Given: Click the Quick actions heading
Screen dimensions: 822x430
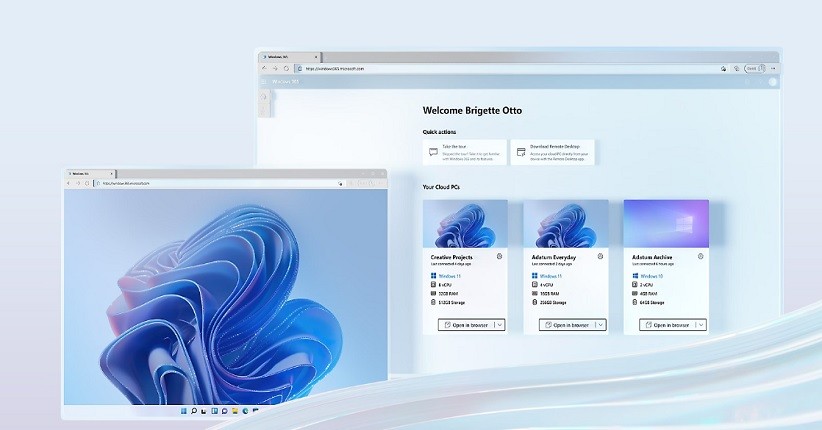Looking at the screenshot, I should point(439,132).
